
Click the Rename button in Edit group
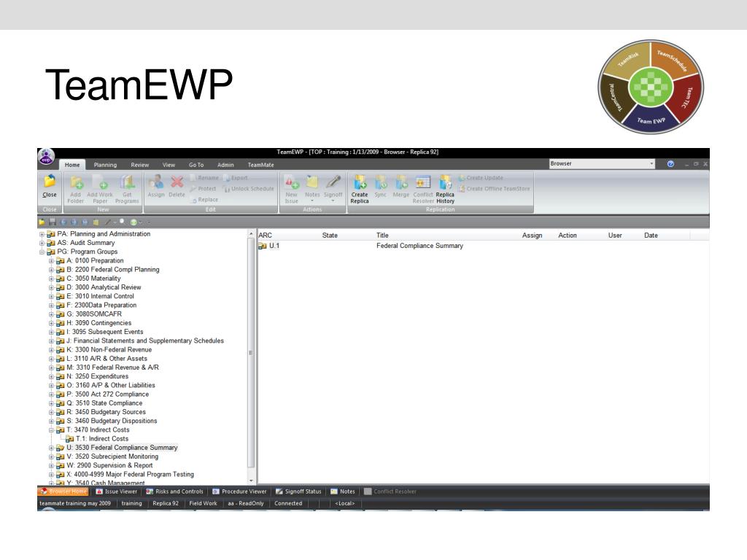[205, 178]
